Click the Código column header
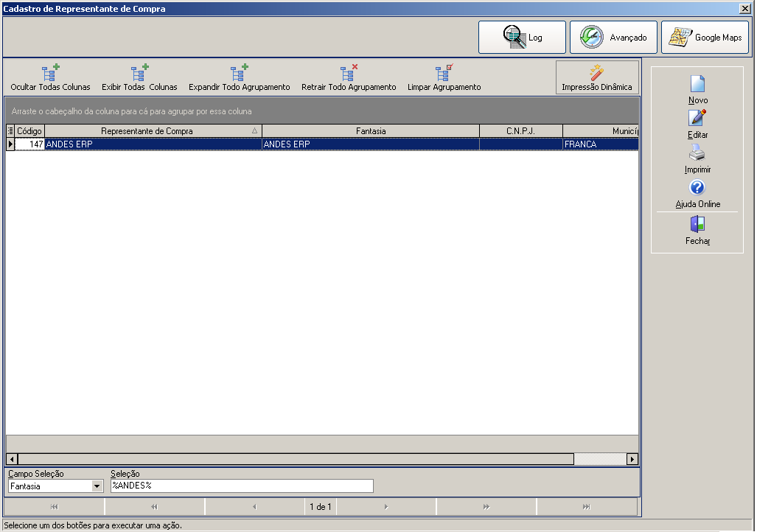Screen dimensions: 757x532 click(29, 131)
